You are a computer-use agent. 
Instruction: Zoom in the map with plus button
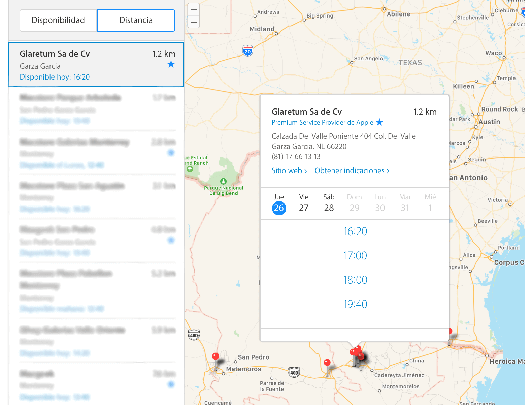[194, 10]
